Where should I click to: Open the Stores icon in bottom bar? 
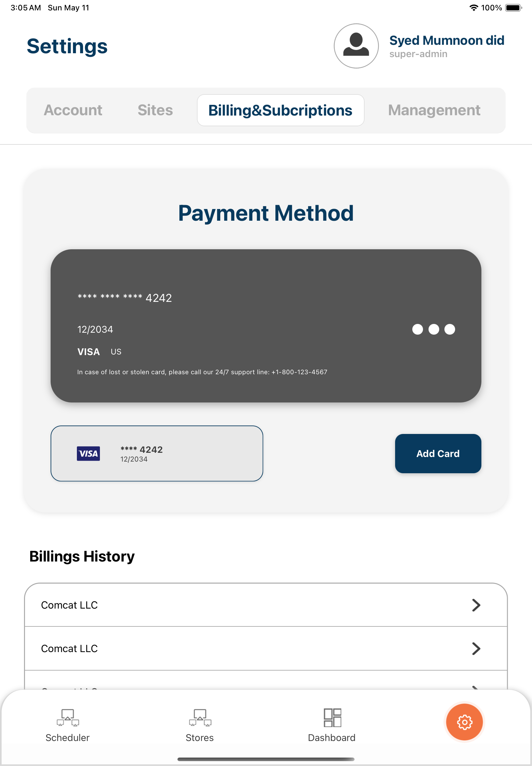200,718
